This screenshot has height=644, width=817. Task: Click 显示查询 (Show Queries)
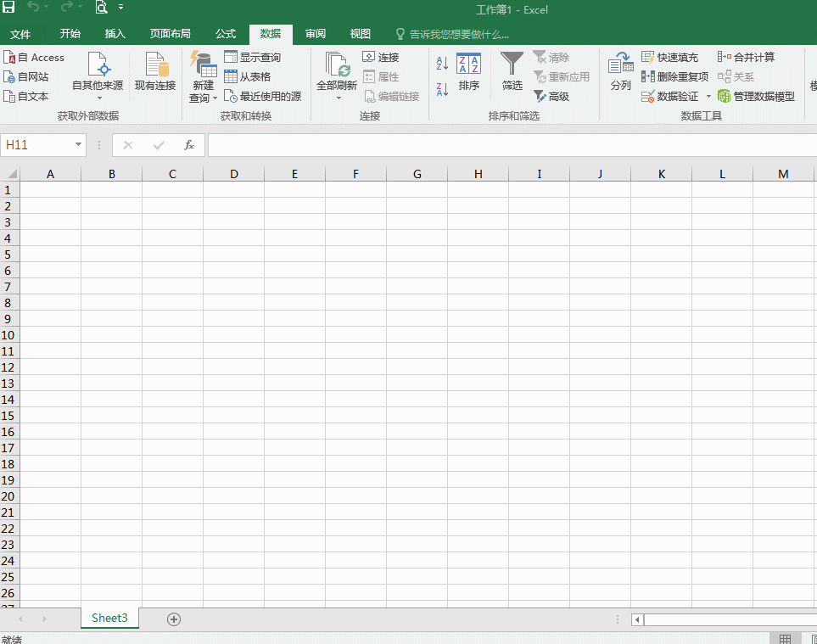pyautogui.click(x=253, y=58)
